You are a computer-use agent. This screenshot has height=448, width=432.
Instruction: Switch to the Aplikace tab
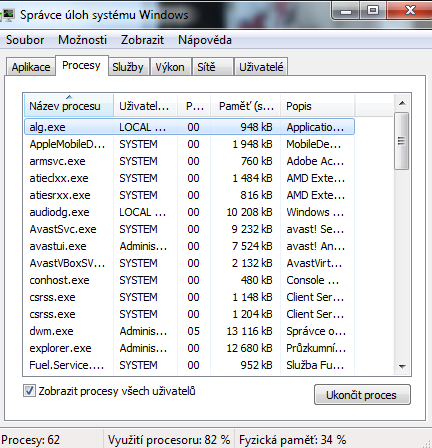[x=31, y=67]
